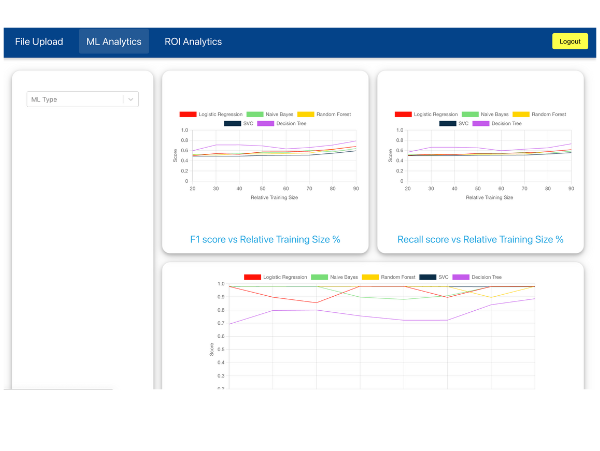
Task: Hide Decision Tree in Recall chart legend
Action: pos(497,123)
